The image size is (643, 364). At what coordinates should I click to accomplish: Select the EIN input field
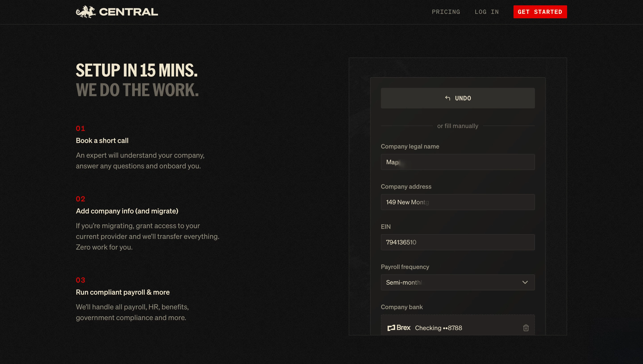click(x=458, y=242)
